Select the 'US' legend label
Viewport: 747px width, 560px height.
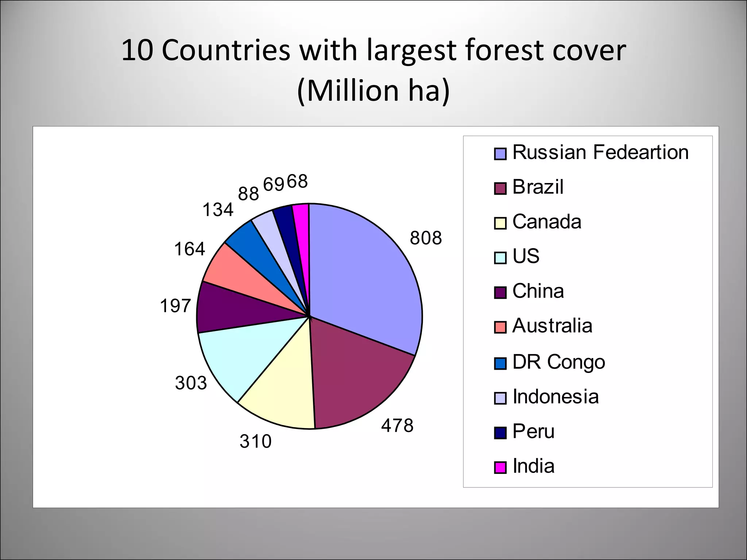click(x=526, y=256)
